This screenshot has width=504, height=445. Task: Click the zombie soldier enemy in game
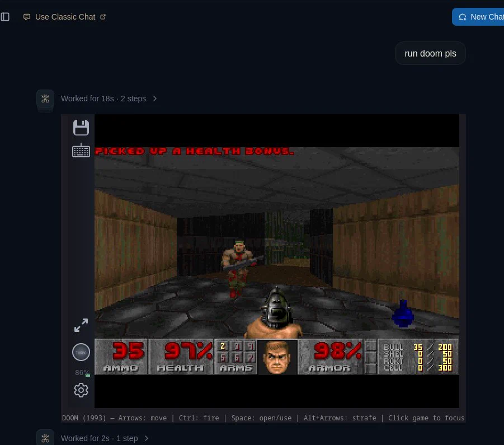point(238,269)
